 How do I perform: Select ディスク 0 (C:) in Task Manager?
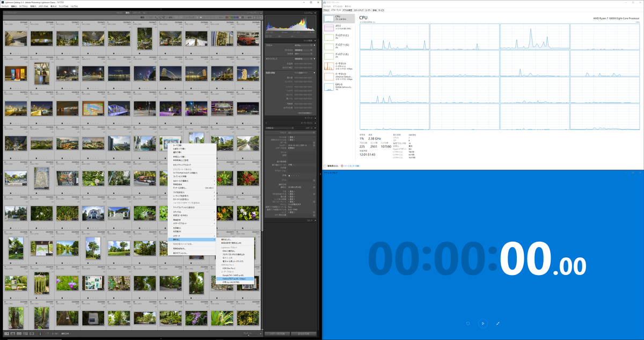click(x=339, y=37)
